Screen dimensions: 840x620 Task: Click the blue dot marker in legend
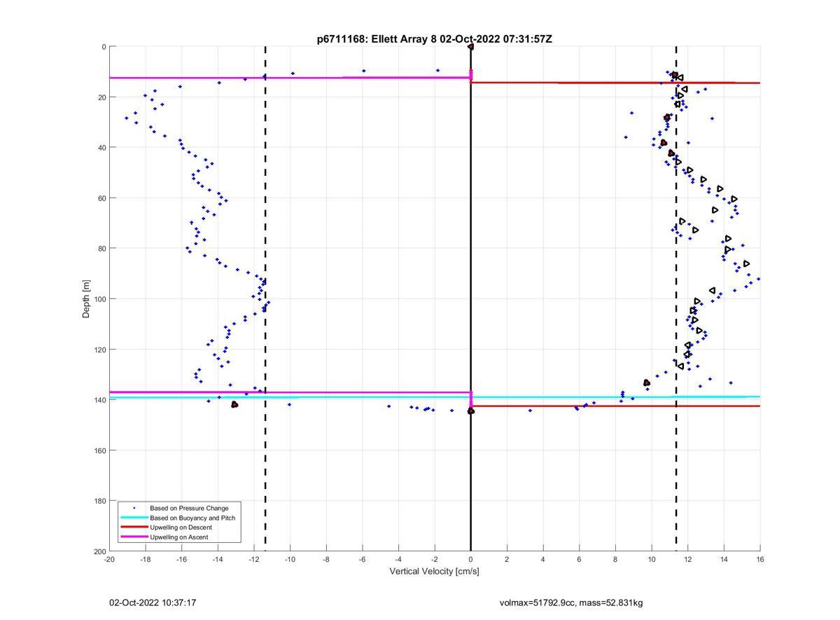pos(134,508)
